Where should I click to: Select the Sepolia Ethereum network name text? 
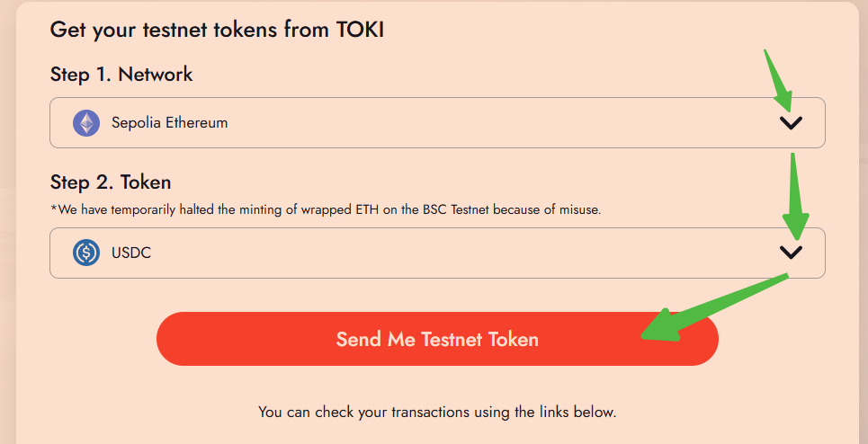click(169, 123)
